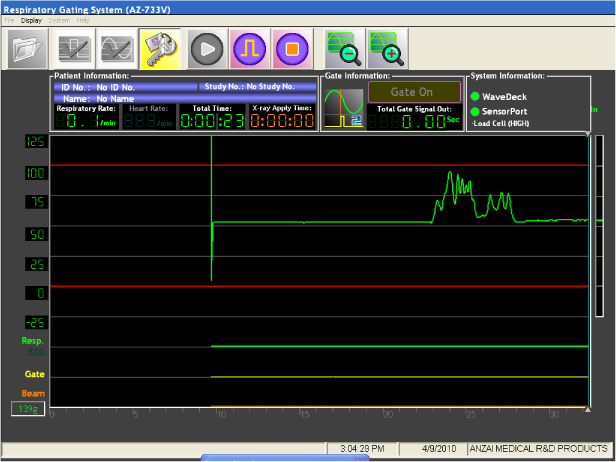Click the gate waveform thumbnail in Gate Information
Viewport: 616px width, 462px height.
tap(341, 107)
